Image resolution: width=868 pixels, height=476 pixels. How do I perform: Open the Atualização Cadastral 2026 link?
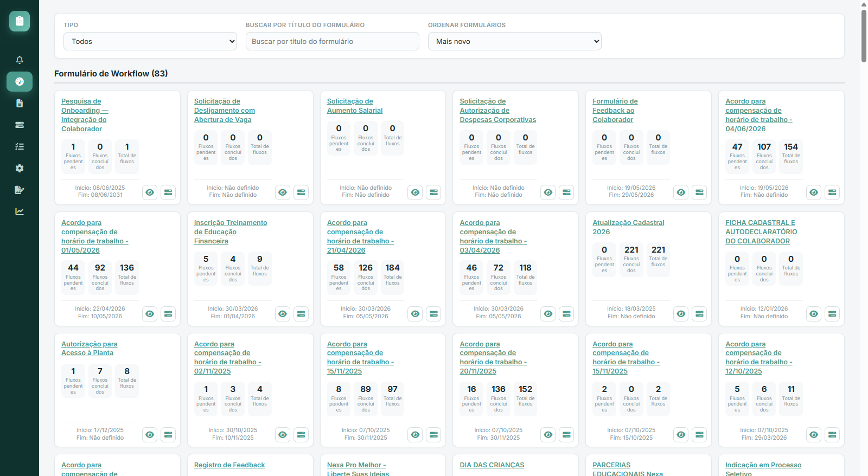(628, 227)
